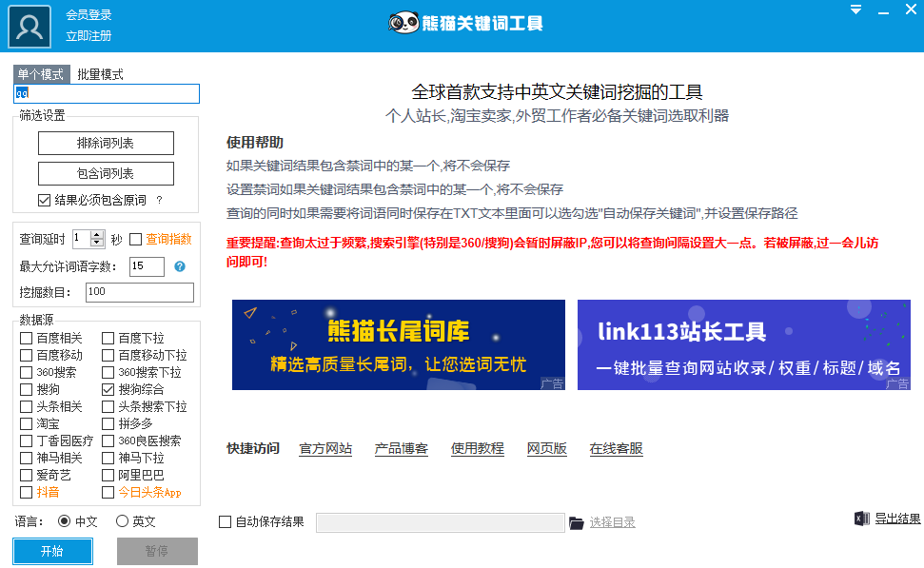
Task: Check the 百度移动下拉 data source
Action: tap(108, 355)
